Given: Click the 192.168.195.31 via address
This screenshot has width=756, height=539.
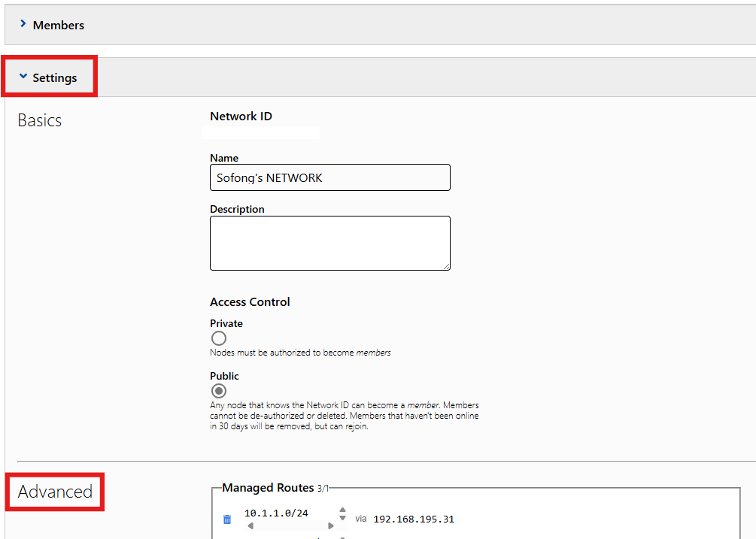Looking at the screenshot, I should tap(414, 519).
